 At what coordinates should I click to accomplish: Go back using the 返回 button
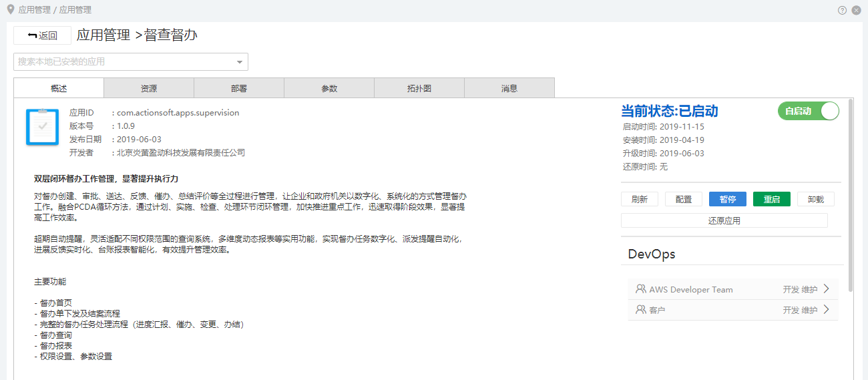point(42,35)
